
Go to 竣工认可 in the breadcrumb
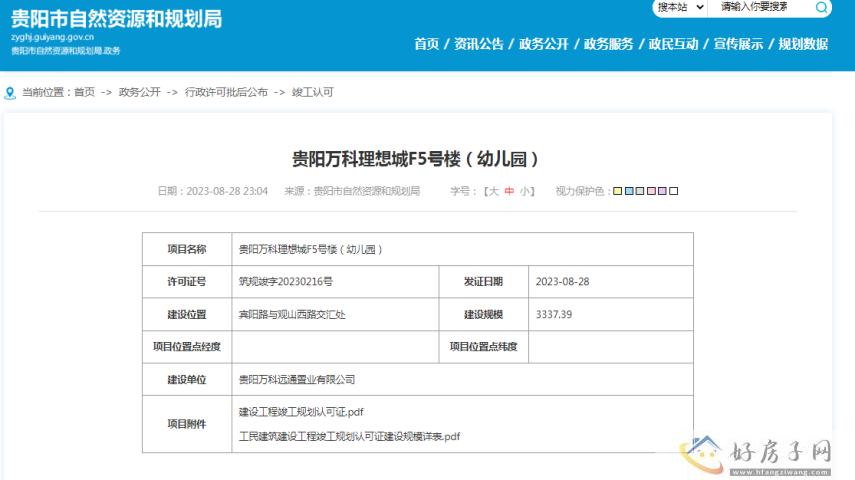[x=312, y=92]
